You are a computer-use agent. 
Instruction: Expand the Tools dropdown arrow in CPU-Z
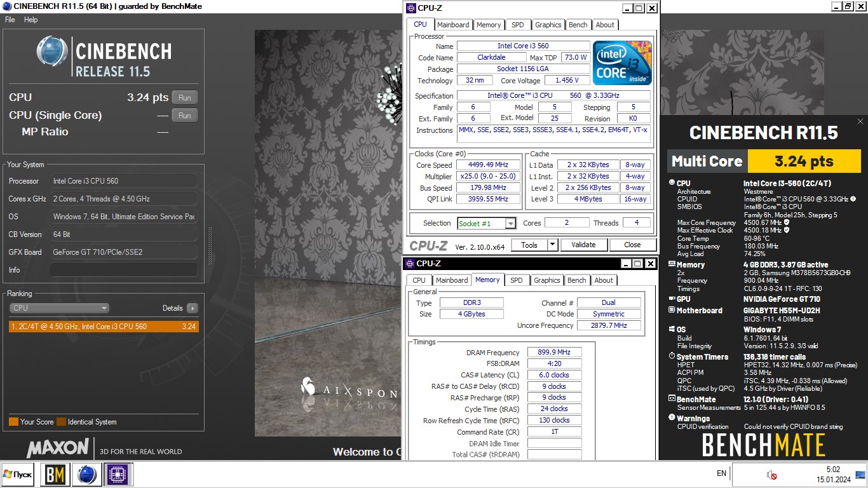coord(552,245)
